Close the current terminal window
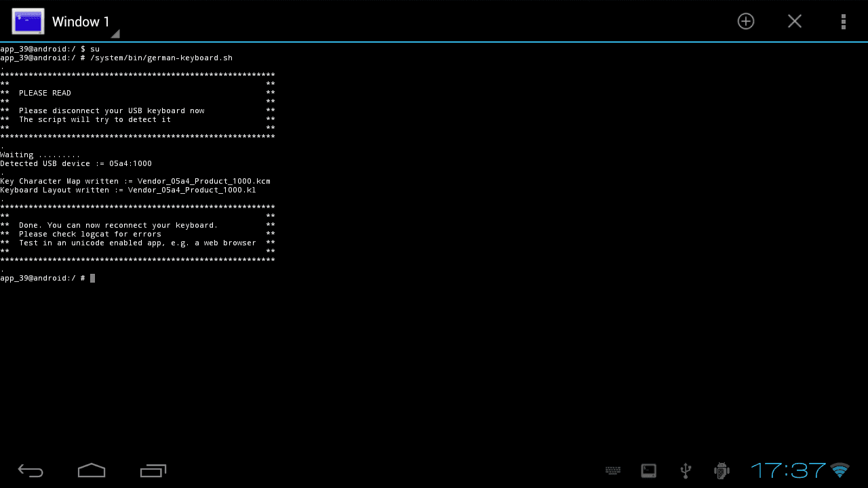Viewport: 868px width, 488px height. [x=795, y=21]
